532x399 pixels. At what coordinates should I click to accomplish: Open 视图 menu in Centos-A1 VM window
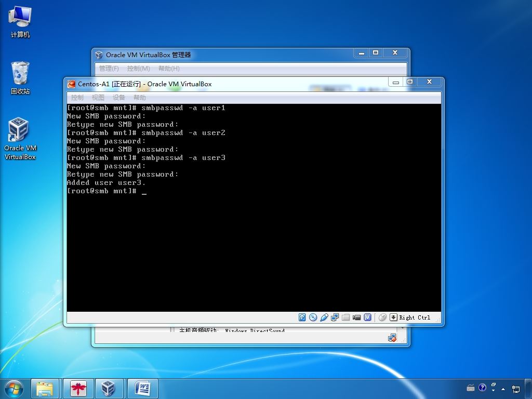pos(98,98)
